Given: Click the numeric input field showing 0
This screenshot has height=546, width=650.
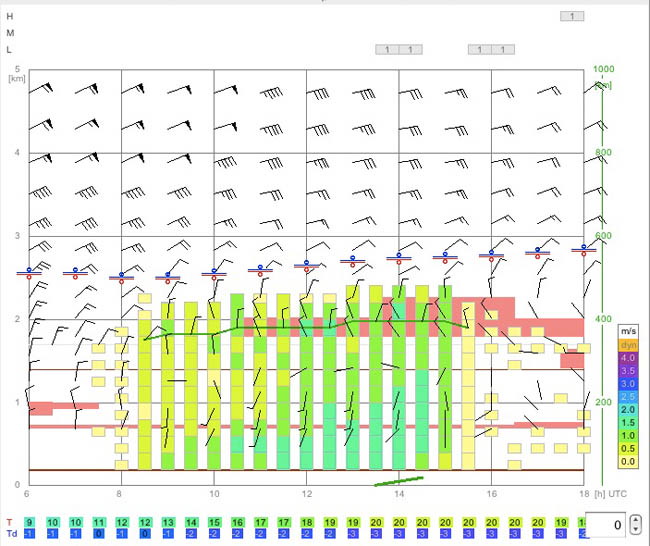Looking at the screenshot, I should tap(607, 525).
